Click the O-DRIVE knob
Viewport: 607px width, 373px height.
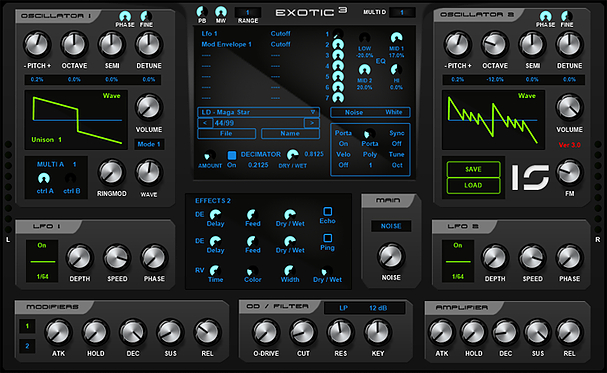pos(266,332)
